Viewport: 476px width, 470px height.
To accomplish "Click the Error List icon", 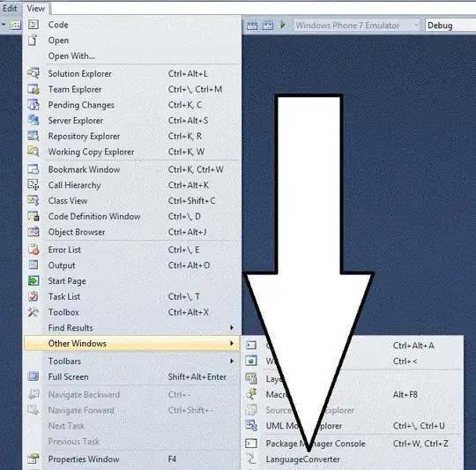I will pyautogui.click(x=33, y=250).
